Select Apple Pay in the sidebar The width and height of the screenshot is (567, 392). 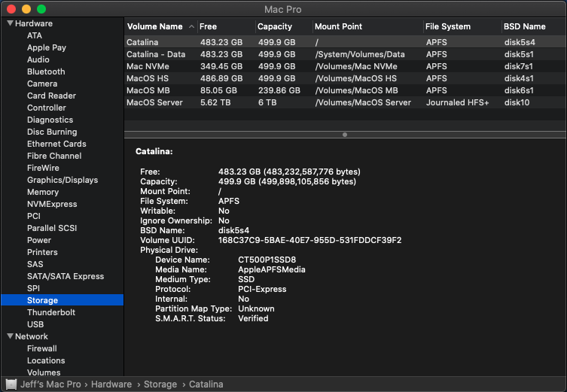pyautogui.click(x=46, y=47)
